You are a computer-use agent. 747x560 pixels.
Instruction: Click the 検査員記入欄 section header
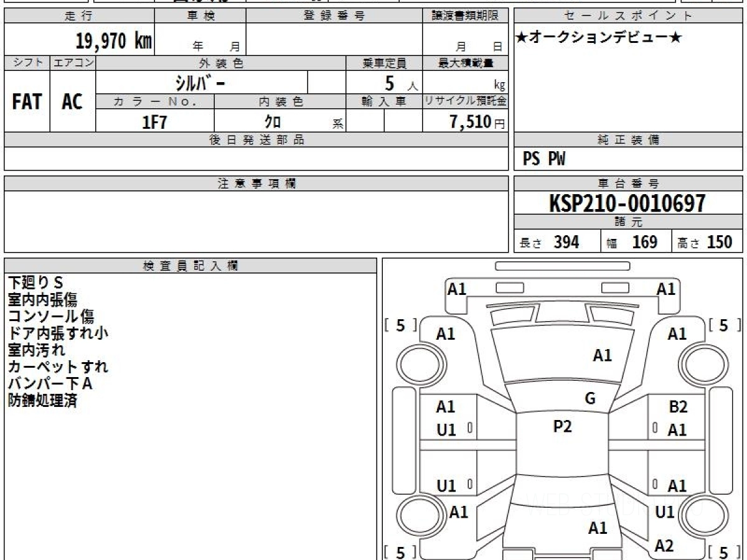pyautogui.click(x=190, y=266)
